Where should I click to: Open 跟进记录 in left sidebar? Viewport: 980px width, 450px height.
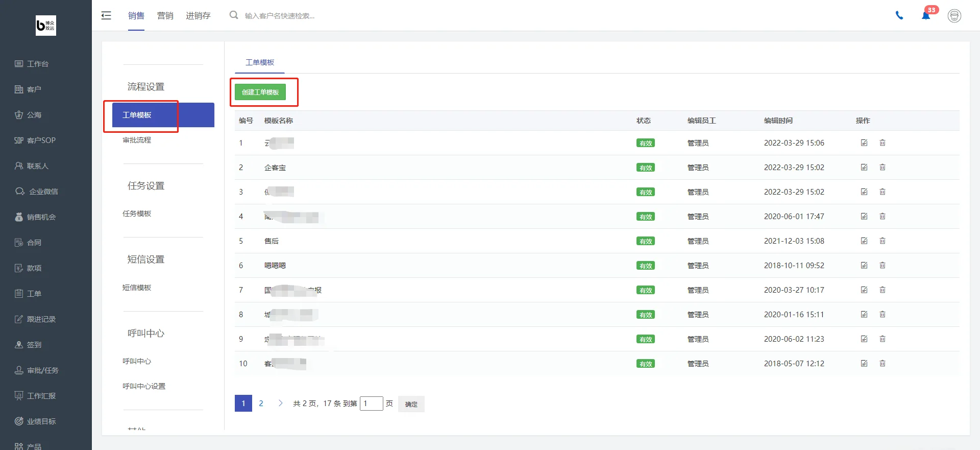[x=35, y=319]
